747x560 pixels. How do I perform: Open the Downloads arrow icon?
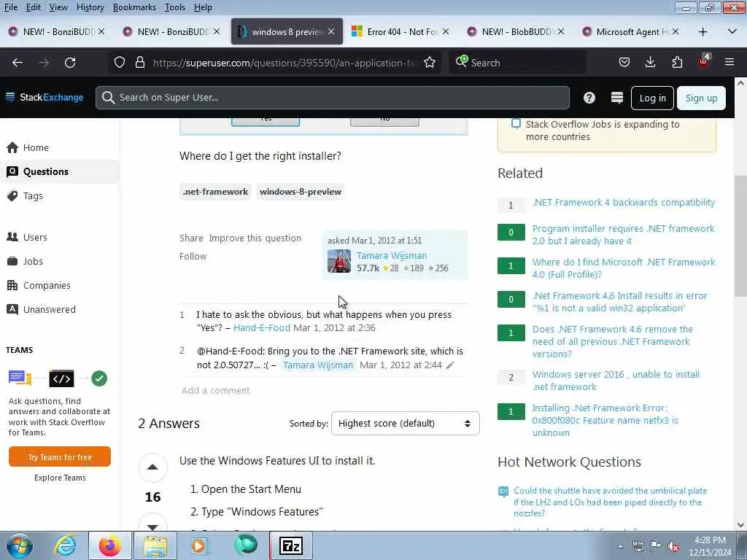pos(650,63)
